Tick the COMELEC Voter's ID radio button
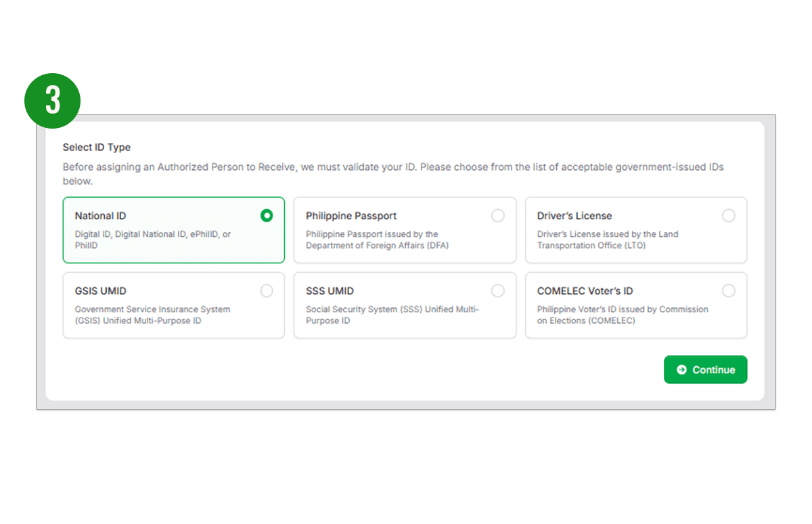 coord(728,291)
